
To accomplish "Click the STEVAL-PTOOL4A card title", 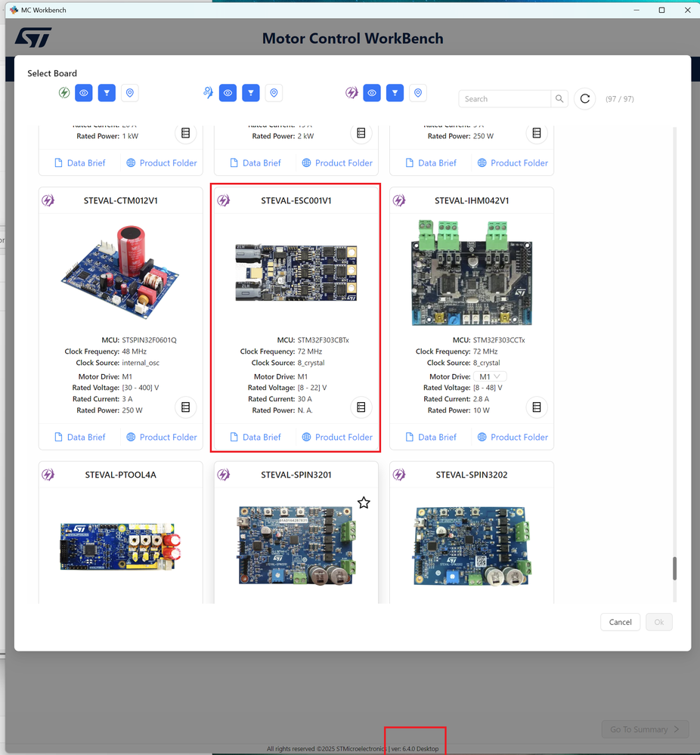I will point(120,475).
